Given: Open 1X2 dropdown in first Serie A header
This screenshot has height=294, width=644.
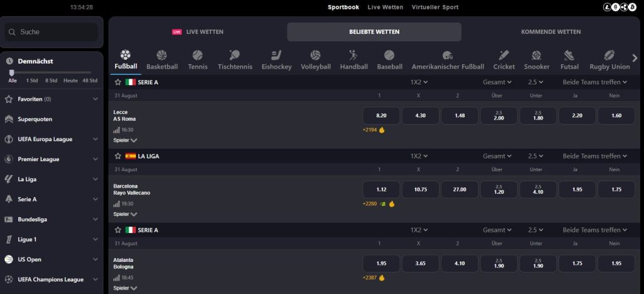Looking at the screenshot, I should [419, 82].
